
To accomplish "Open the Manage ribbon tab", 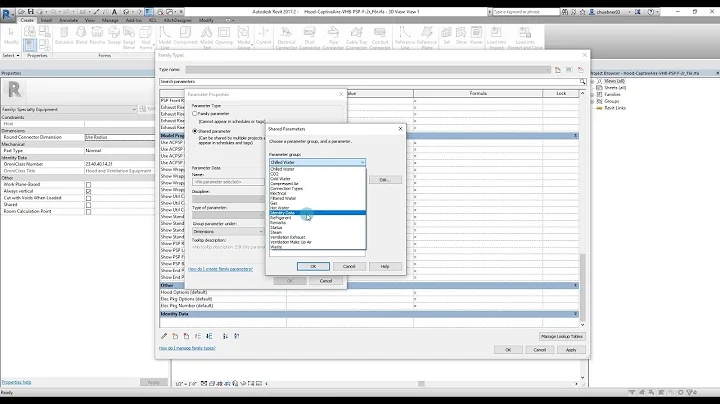I will (x=110, y=20).
